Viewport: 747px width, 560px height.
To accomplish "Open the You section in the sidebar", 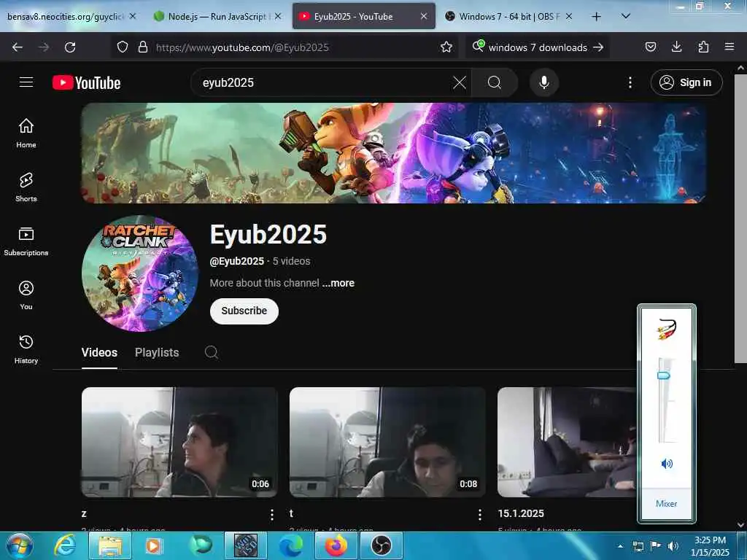I will [x=26, y=295].
